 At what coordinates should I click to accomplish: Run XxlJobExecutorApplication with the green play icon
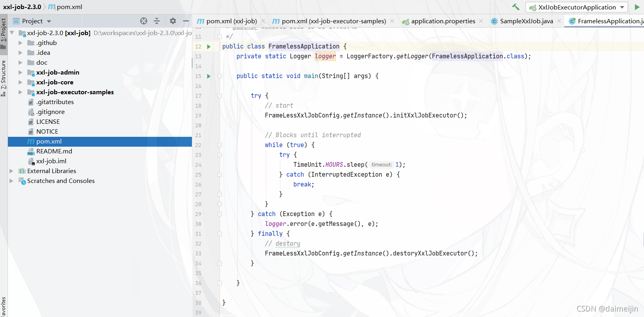(637, 7)
